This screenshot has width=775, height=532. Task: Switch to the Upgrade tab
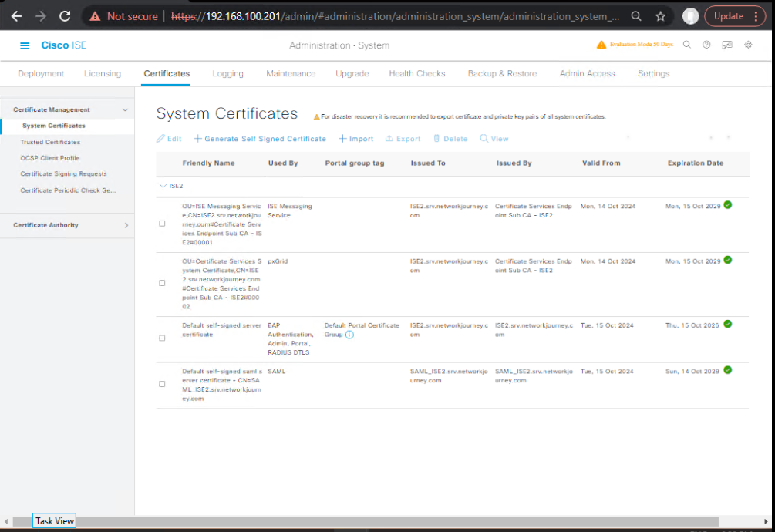click(x=352, y=73)
